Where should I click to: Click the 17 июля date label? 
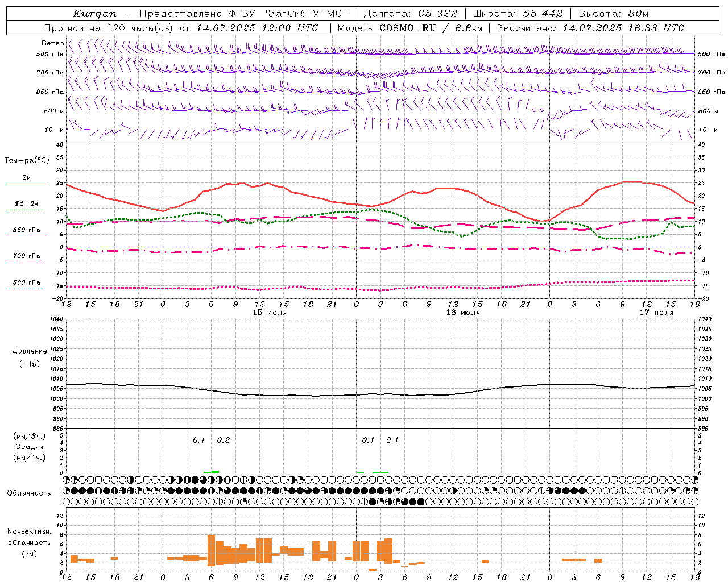[x=656, y=313]
